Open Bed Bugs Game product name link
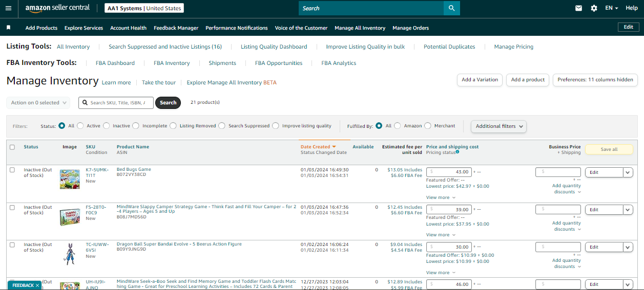Screen dimensions: 644x290 click(134, 169)
